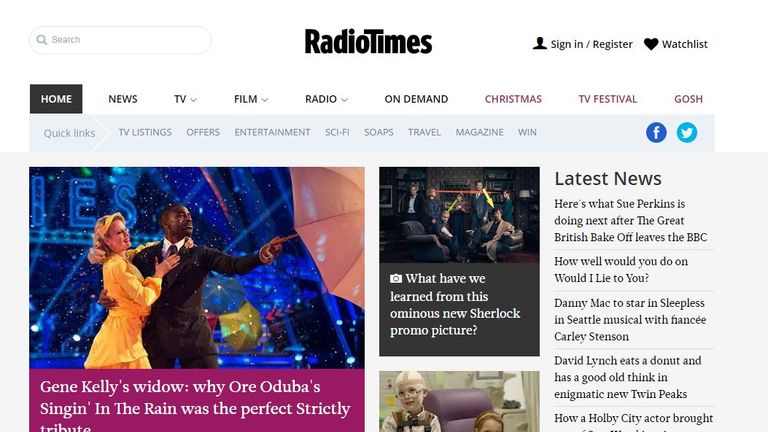Click the RadioTimes logo

pos(368,41)
